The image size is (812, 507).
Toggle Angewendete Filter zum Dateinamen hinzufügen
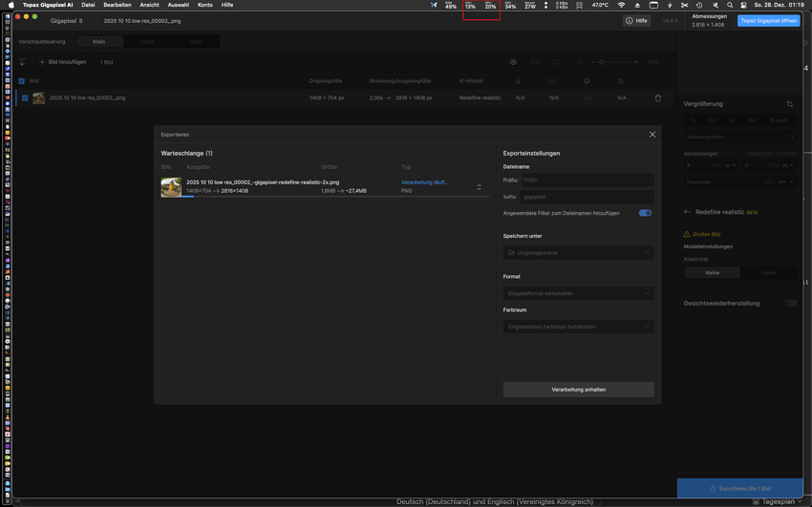click(x=645, y=213)
